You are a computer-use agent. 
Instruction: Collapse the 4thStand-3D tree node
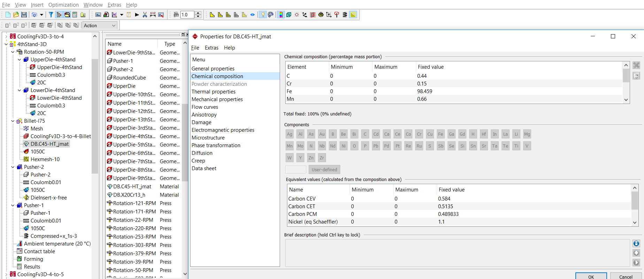click(x=6, y=44)
